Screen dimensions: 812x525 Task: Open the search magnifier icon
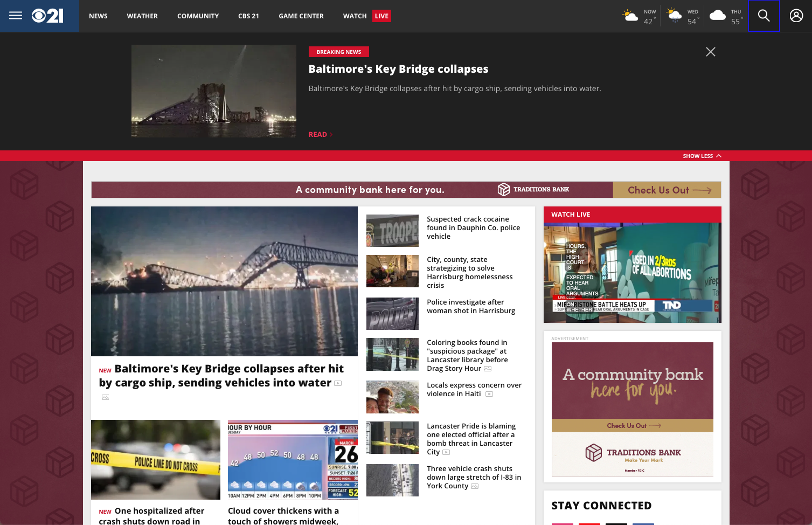tap(764, 16)
